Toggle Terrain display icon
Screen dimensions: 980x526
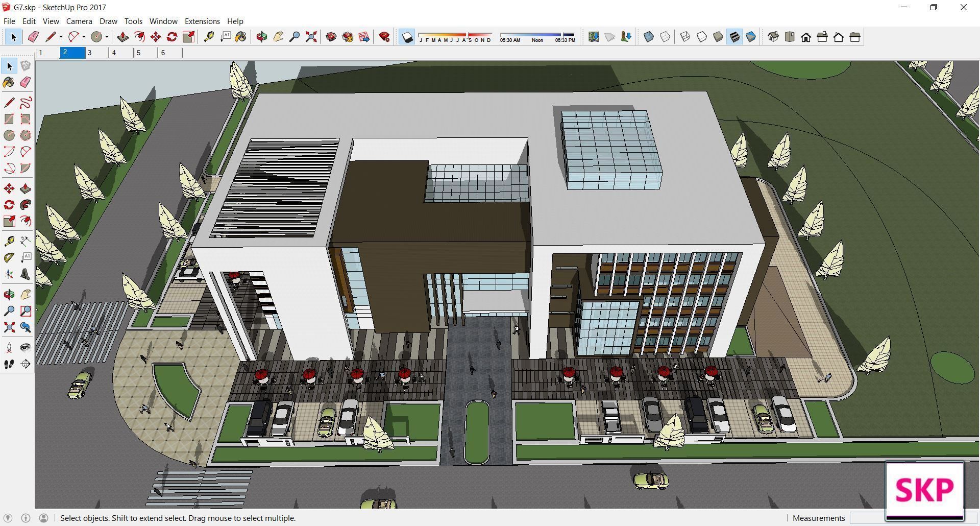tap(610, 37)
